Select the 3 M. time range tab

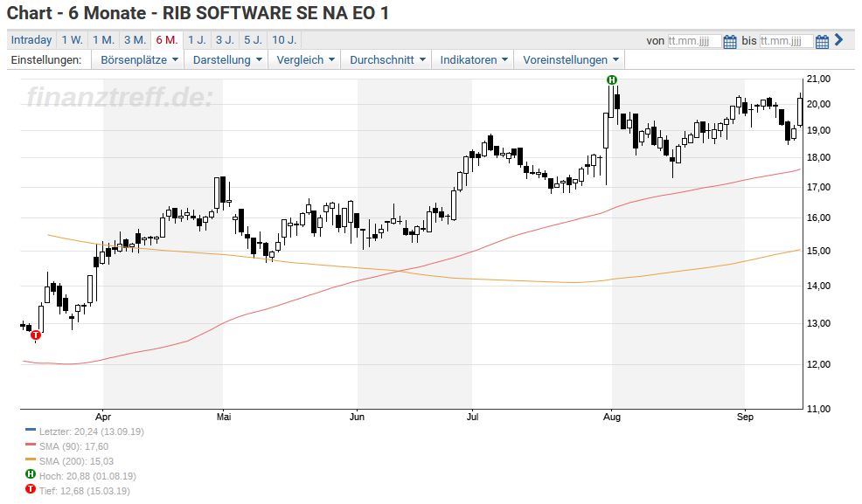(135, 40)
